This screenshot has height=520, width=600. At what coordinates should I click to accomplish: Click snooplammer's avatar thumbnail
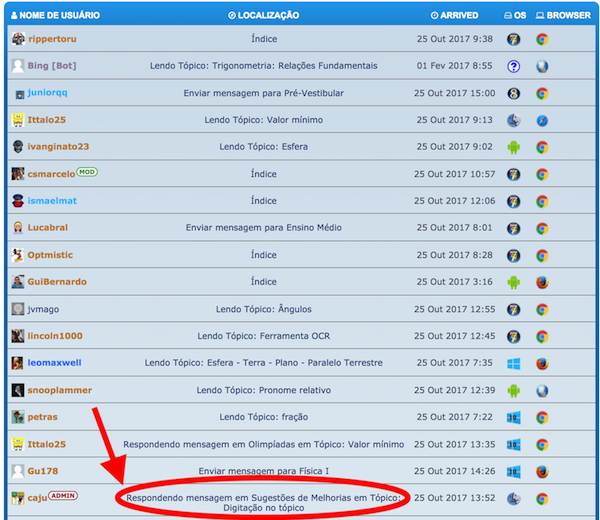click(18, 390)
